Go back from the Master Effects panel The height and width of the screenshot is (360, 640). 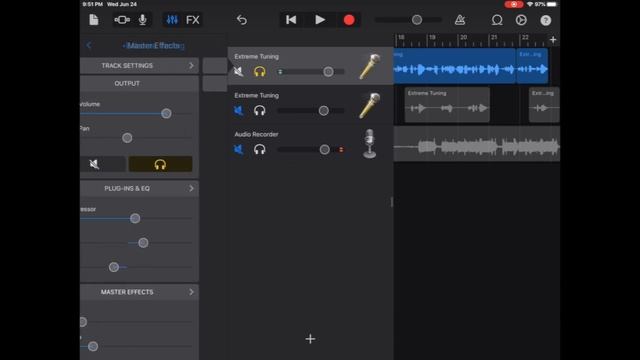click(x=89, y=45)
